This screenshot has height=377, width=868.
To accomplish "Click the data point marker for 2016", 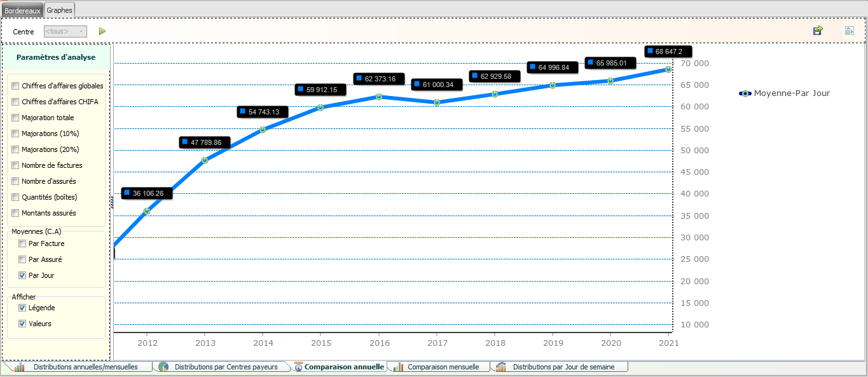I will click(x=379, y=97).
